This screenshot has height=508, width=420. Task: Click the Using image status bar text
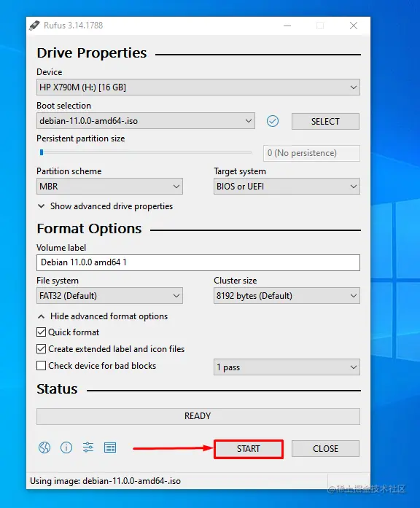point(105,481)
